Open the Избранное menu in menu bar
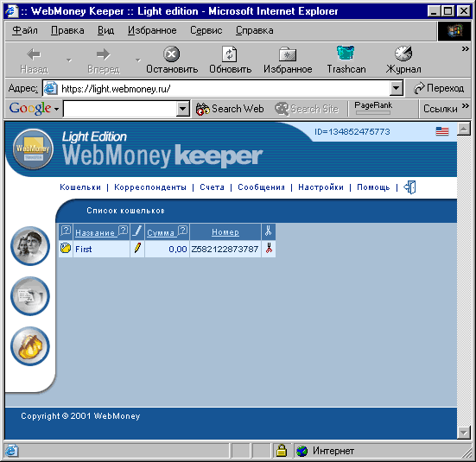This screenshot has height=462, width=476. (x=152, y=30)
